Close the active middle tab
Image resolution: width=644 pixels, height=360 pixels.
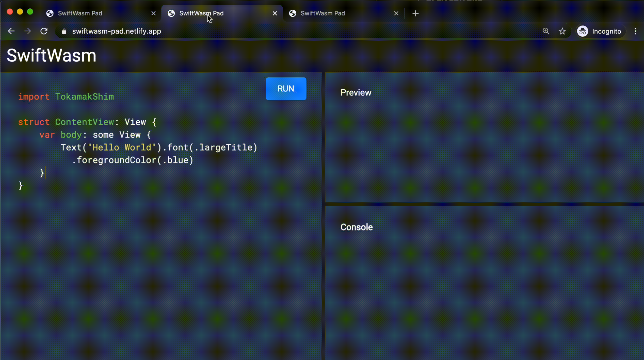275,13
